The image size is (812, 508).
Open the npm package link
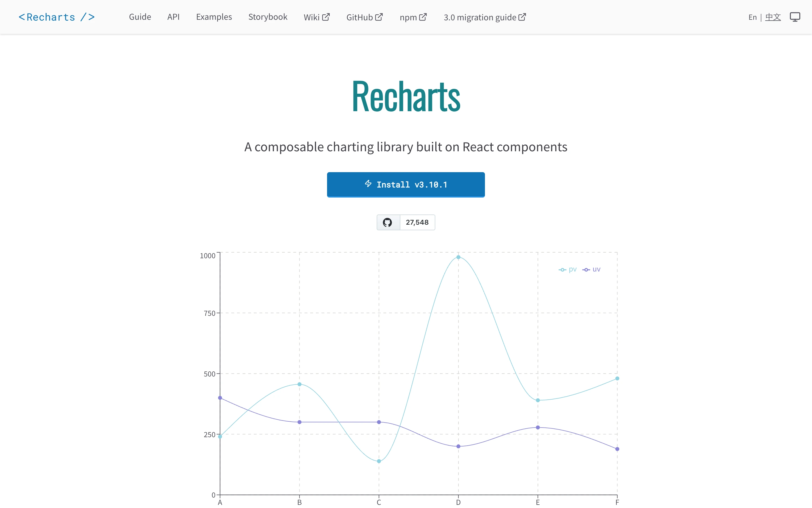(x=413, y=17)
